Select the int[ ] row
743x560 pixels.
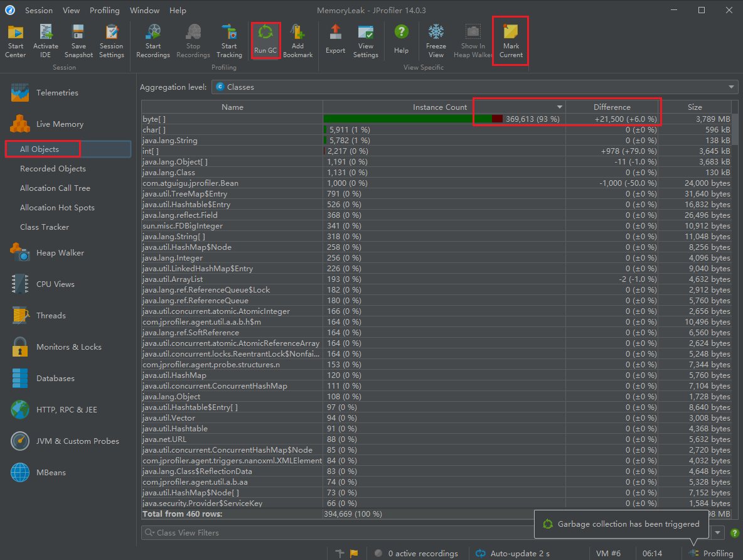[x=436, y=151]
